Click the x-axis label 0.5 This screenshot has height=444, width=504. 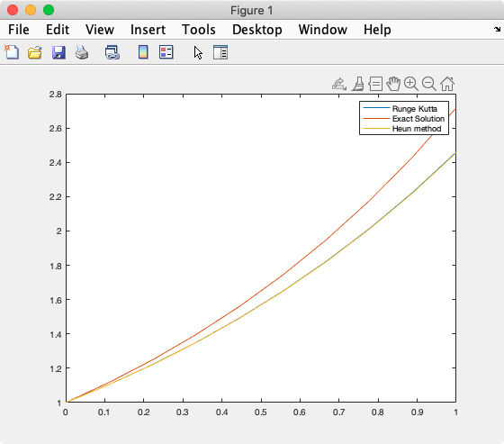[x=261, y=412]
